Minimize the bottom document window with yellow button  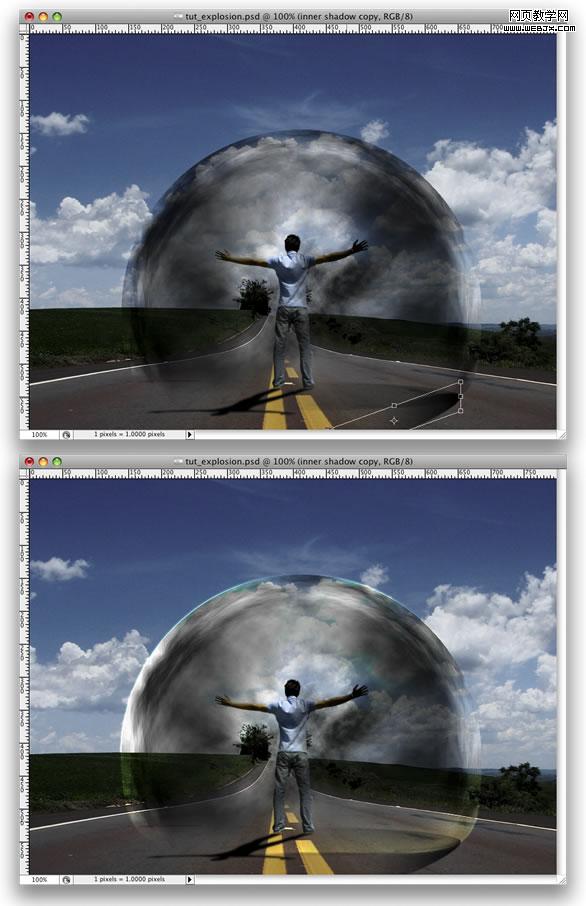[x=43, y=462]
